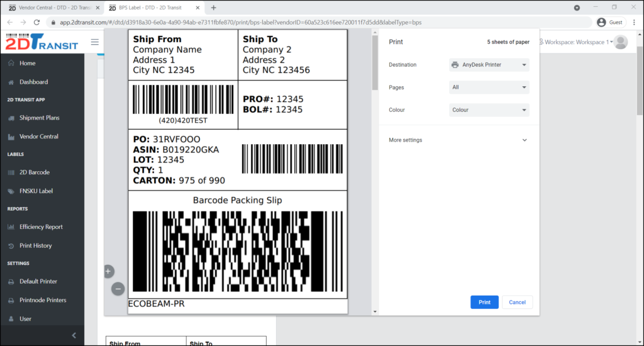This screenshot has height=346, width=644.
Task: Open the Workspace selector dropdown
Action: [576, 42]
